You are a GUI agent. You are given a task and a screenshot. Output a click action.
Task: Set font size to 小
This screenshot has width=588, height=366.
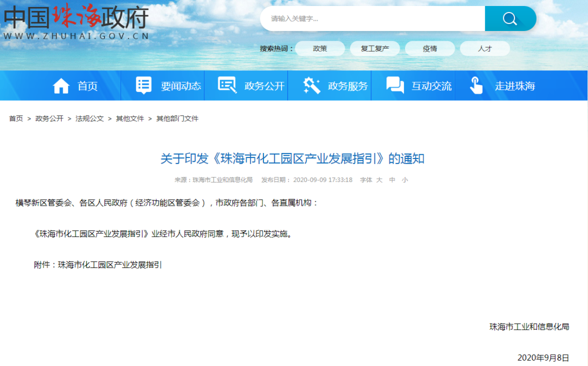pos(405,180)
